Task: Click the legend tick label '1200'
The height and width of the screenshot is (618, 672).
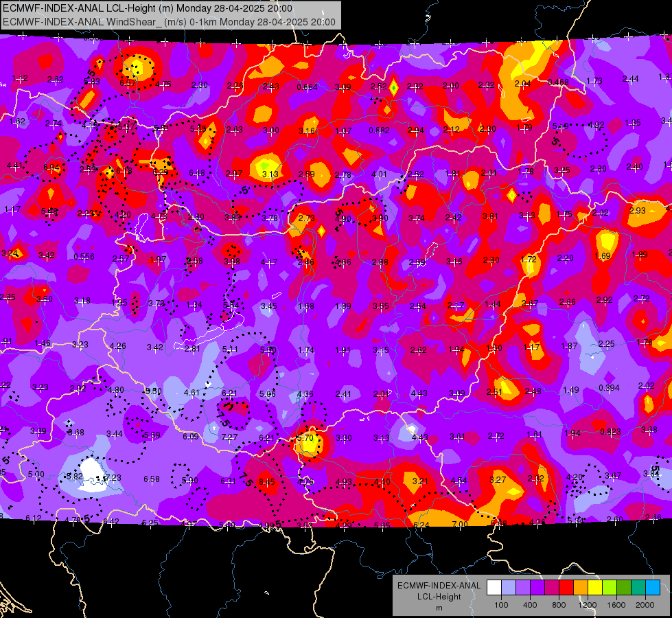Action: pyautogui.click(x=588, y=605)
